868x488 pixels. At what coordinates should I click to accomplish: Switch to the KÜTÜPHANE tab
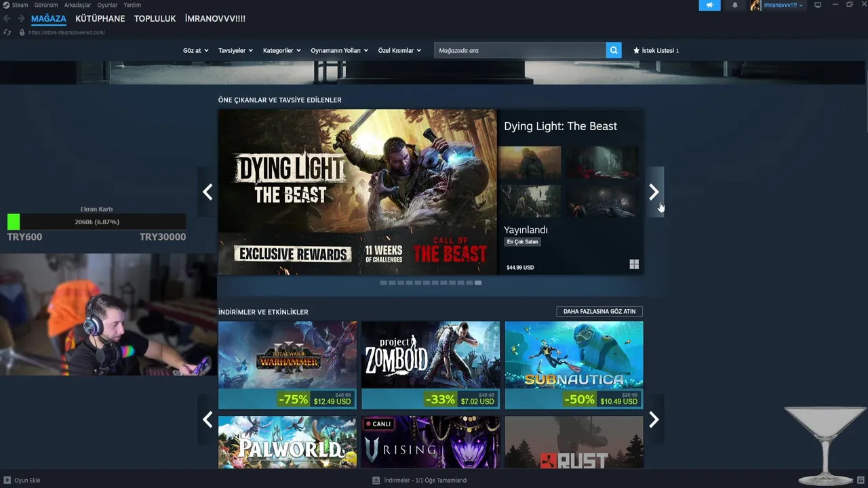tap(100, 19)
